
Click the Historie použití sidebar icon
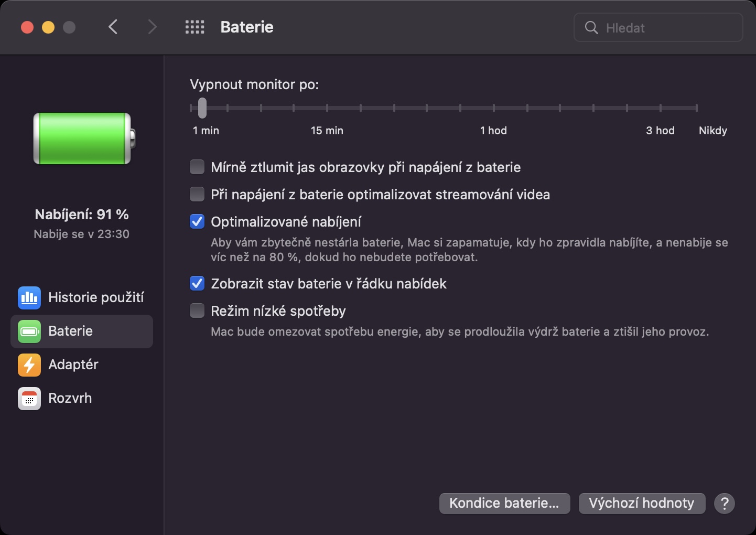coord(29,298)
